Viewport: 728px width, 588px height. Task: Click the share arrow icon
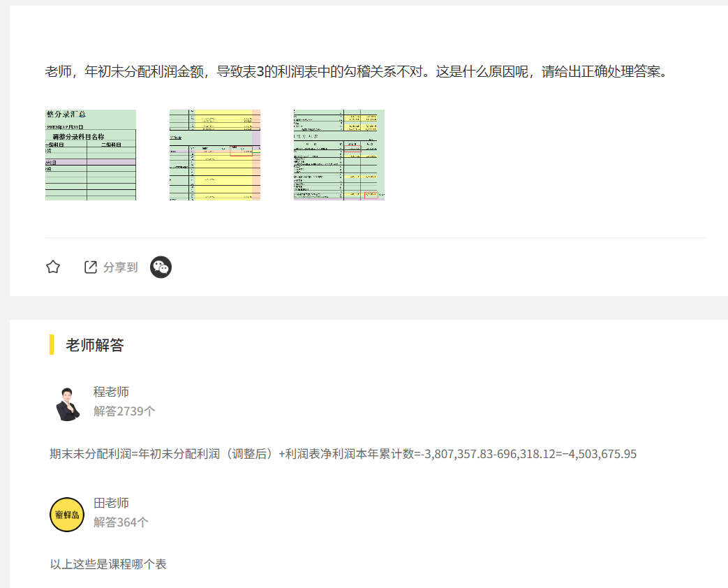tap(91, 267)
